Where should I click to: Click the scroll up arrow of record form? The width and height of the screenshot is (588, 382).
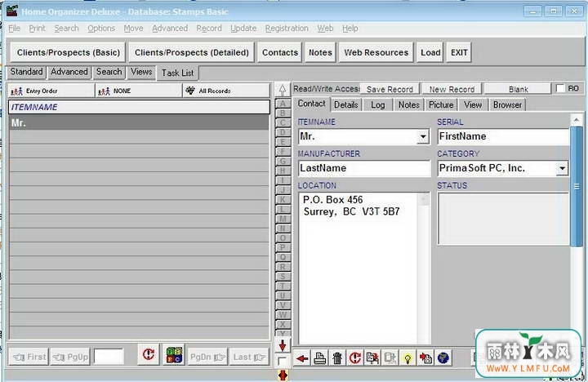tap(577, 120)
